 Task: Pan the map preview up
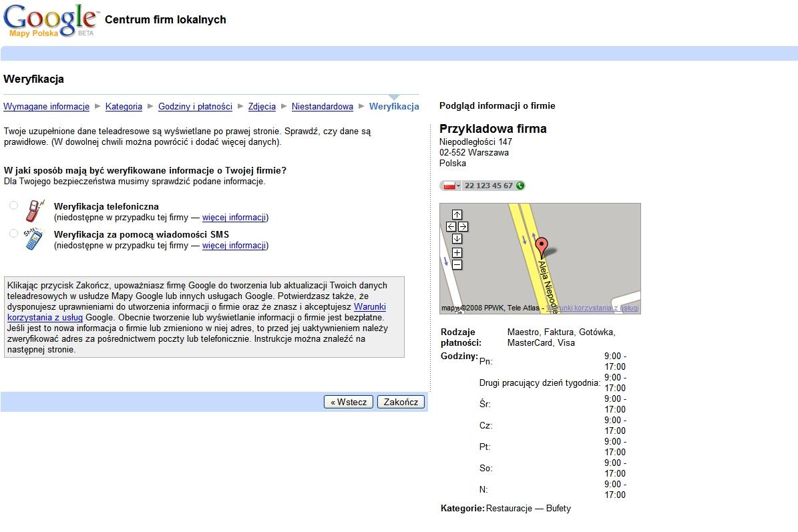pos(457,215)
